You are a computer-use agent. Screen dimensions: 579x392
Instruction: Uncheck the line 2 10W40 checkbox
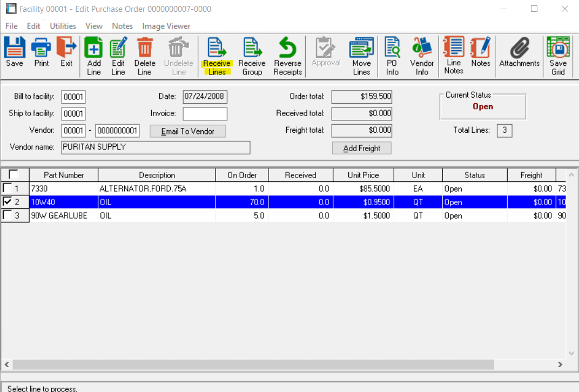pyautogui.click(x=7, y=202)
